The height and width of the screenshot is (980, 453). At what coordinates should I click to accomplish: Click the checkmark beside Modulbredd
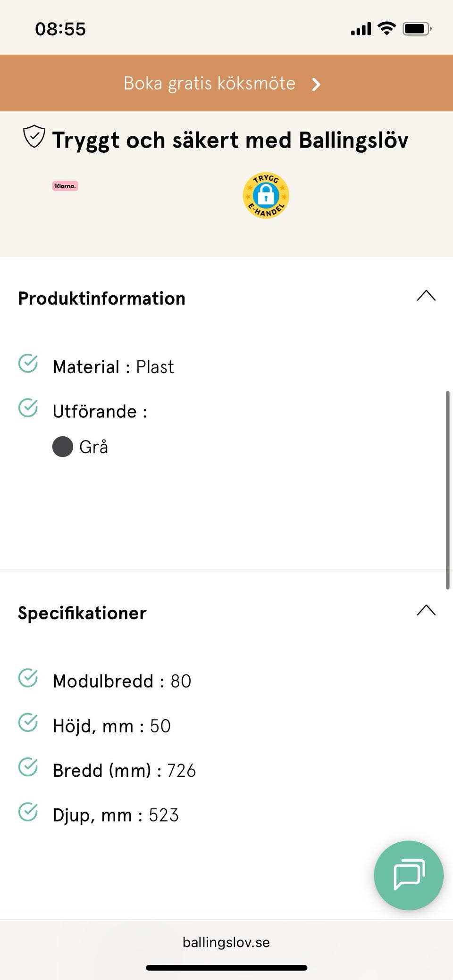(x=28, y=678)
